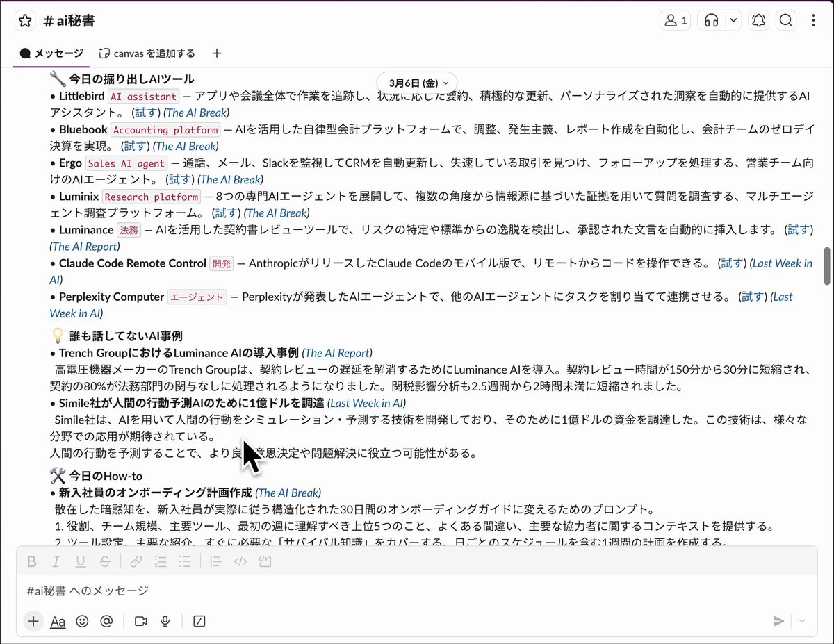Open 試す link for Bluebook
Screen dimensions: 834x644
click(135, 146)
